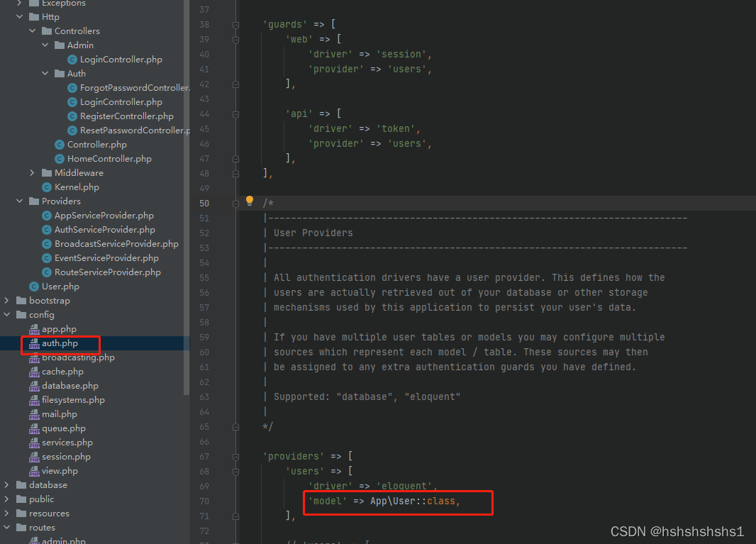
Task: Click the PHP file icon beside queue.php
Action: [x=34, y=428]
